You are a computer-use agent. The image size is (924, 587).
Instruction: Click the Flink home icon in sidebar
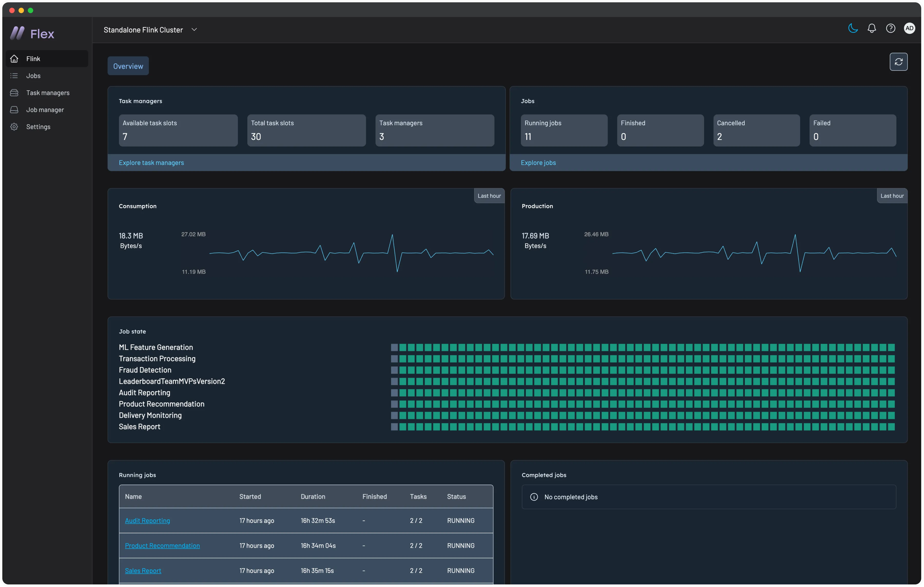pyautogui.click(x=14, y=59)
